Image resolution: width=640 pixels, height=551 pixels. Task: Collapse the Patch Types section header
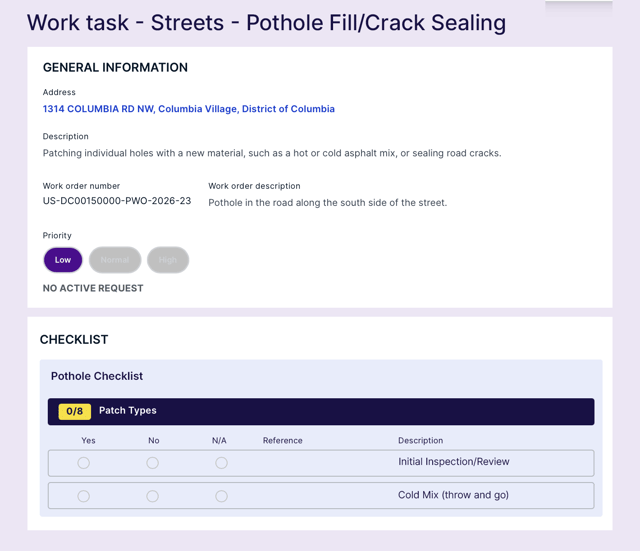(x=320, y=411)
